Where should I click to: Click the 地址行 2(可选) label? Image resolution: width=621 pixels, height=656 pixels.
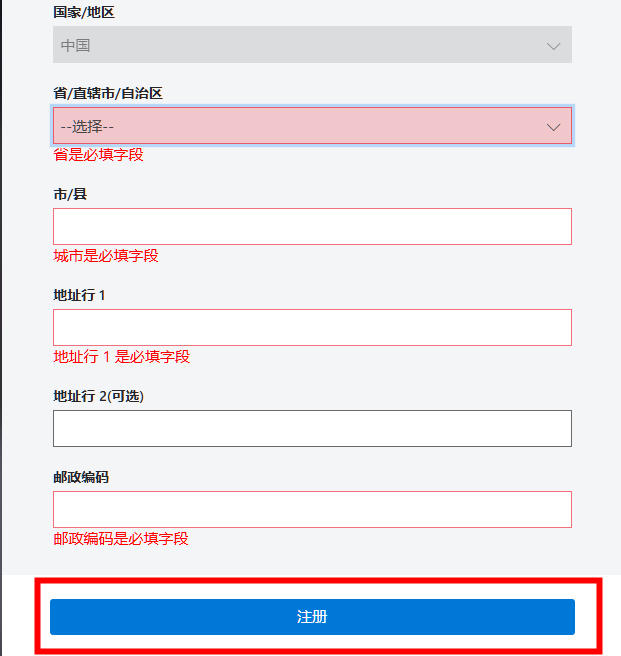[98, 396]
